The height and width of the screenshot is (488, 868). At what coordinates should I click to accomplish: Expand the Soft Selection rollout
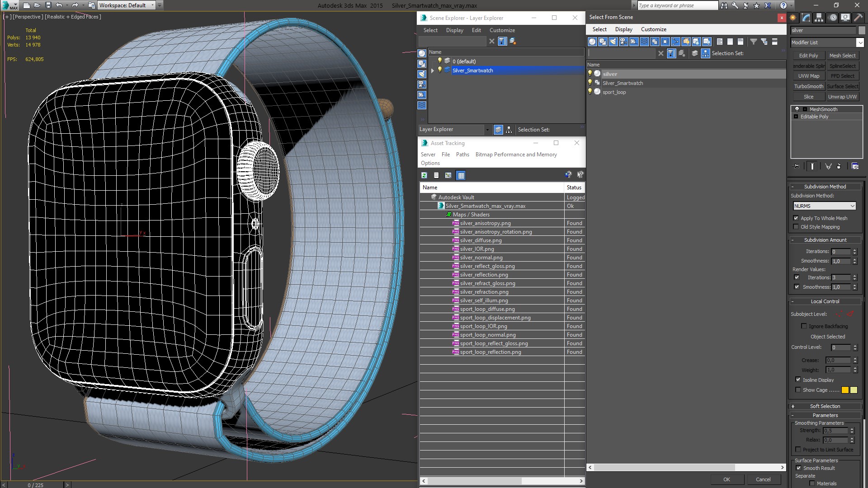pos(825,406)
